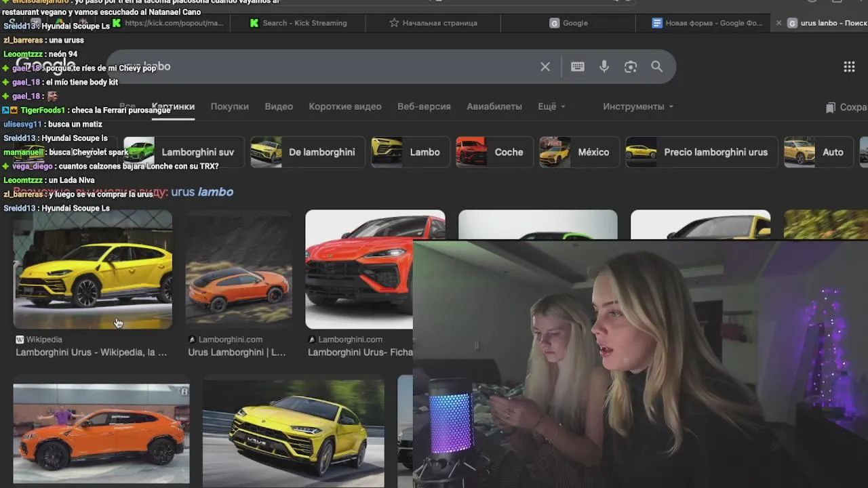Click chat message 'un Lada Niva'
The height and width of the screenshot is (488, 868).
point(71,180)
